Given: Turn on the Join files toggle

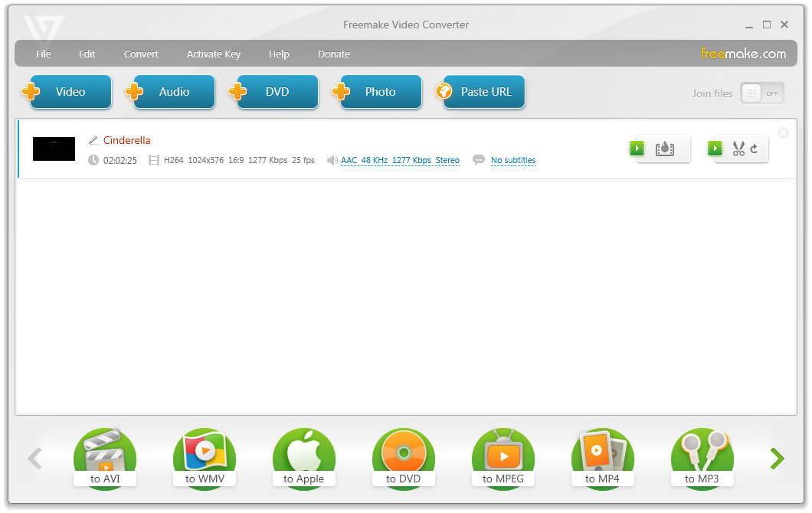Looking at the screenshot, I should click(761, 93).
